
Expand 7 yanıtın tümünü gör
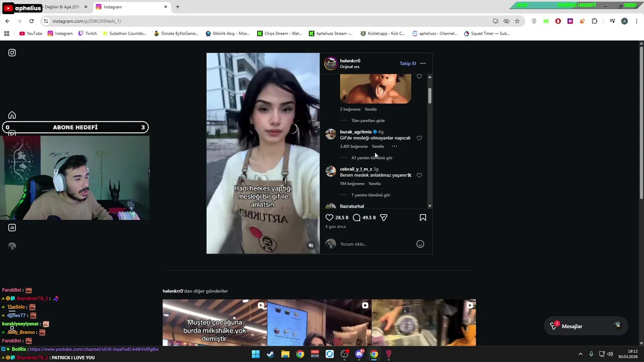(371, 195)
